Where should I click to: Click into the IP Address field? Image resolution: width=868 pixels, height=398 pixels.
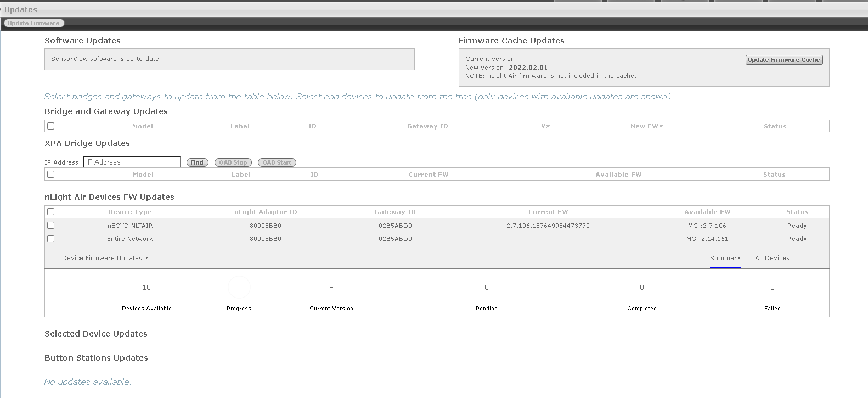tap(132, 162)
